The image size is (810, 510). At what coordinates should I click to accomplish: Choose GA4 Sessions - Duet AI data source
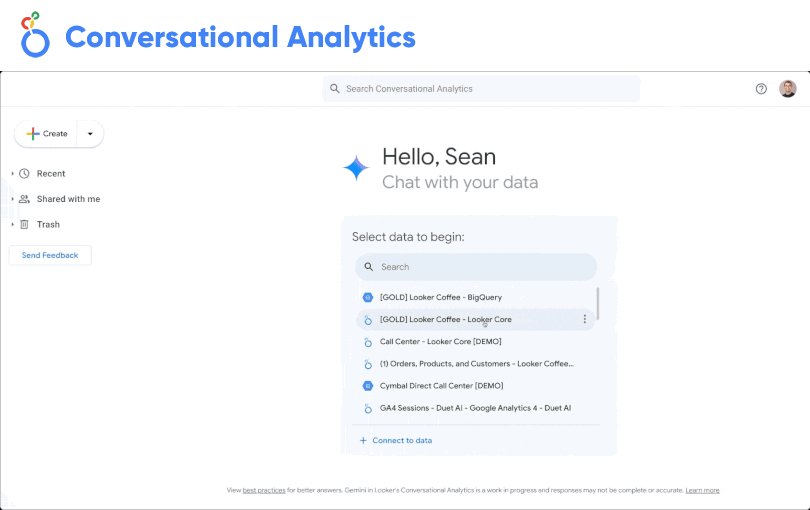point(475,408)
